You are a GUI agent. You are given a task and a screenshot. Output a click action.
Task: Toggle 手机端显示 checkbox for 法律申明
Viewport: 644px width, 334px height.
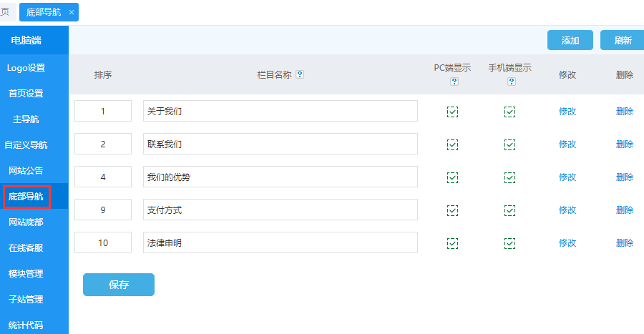pos(509,243)
